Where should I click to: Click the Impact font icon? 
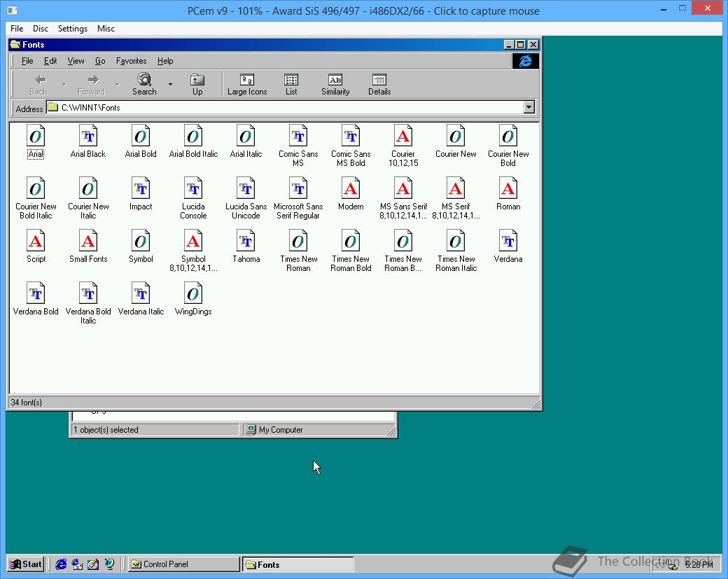[141, 190]
